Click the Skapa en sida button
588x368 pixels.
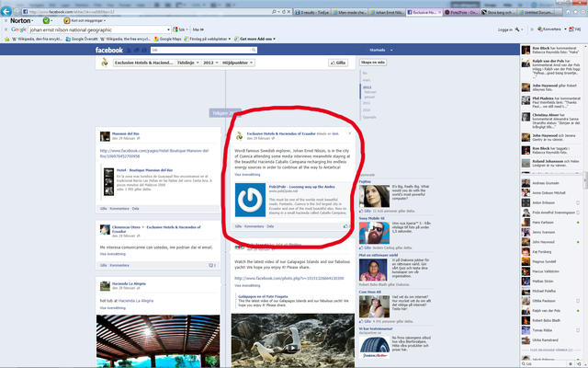tap(373, 63)
